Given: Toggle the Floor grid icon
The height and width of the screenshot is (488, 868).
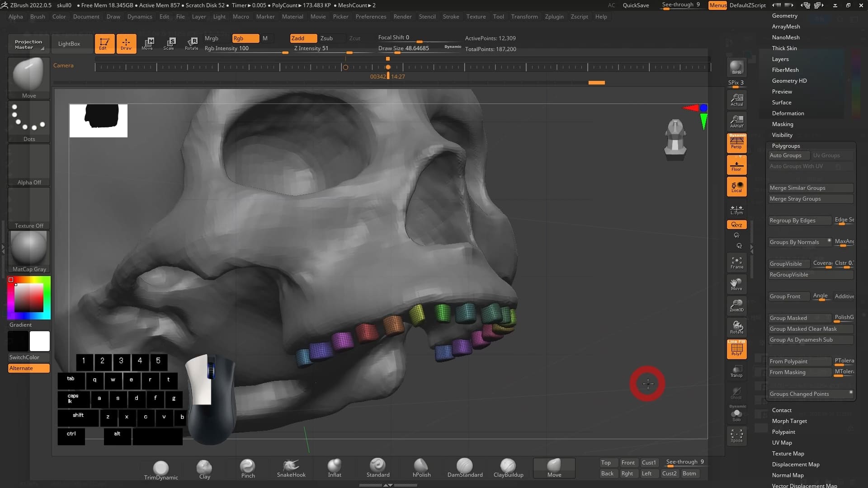Looking at the screenshot, I should (736, 165).
